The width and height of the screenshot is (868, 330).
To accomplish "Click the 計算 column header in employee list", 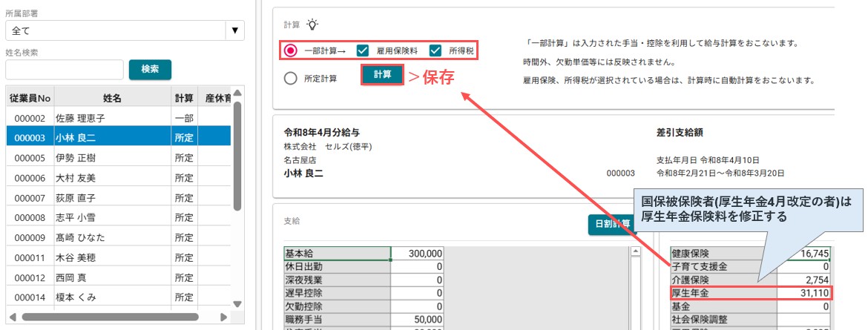I will (x=184, y=99).
